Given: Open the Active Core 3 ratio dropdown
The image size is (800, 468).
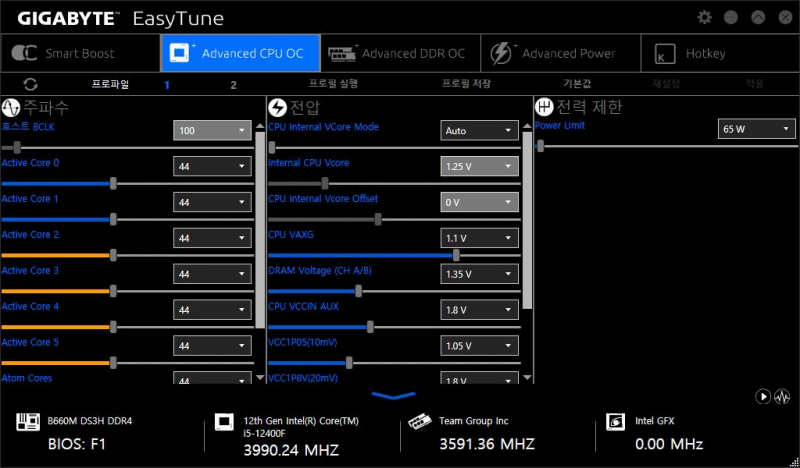Looking at the screenshot, I should point(212,274).
